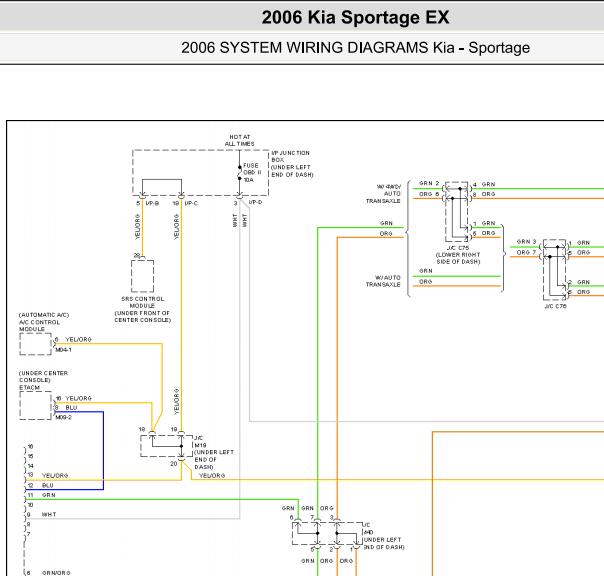Select the "2006 SYSTEM WIRING DIAGRAMS Kia - Sportage" heading

355,48
